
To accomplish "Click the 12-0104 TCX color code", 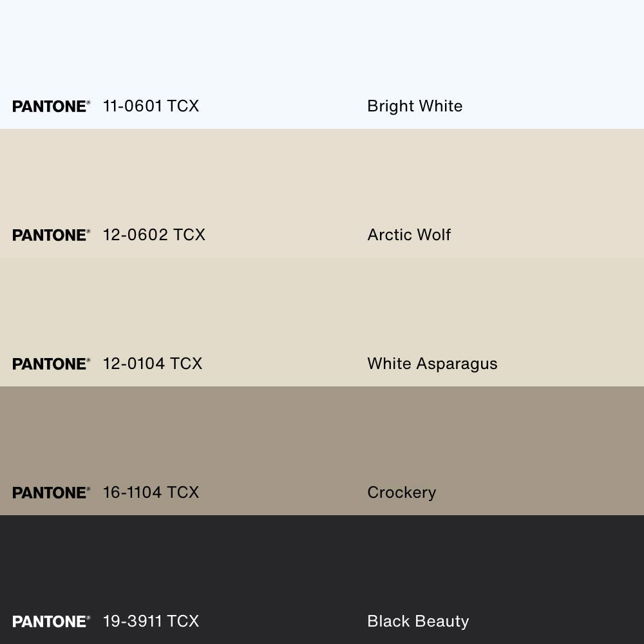I will pyautogui.click(x=152, y=364).
